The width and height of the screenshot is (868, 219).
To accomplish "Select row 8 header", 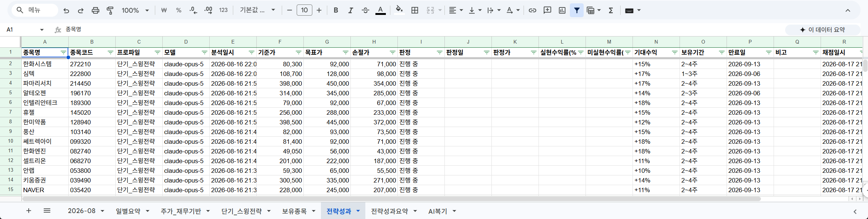I will pos(10,122).
